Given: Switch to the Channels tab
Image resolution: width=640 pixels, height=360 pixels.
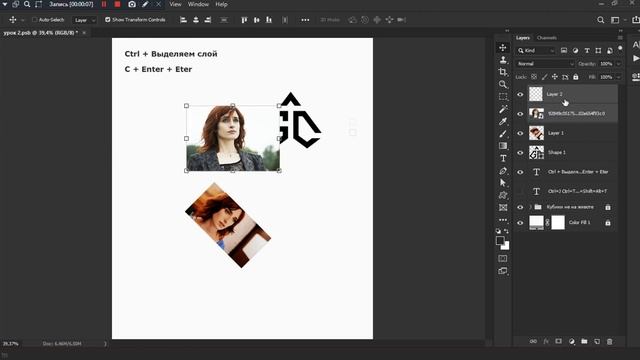Looking at the screenshot, I should click(547, 38).
